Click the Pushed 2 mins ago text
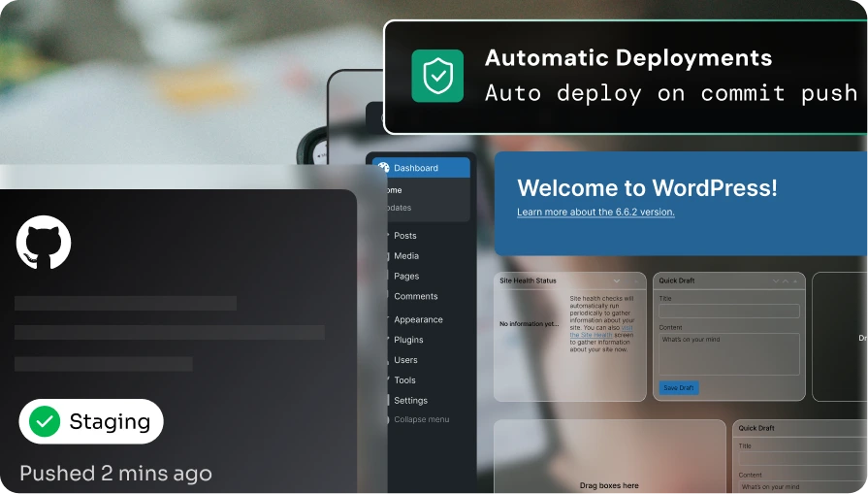This screenshot has width=868, height=494. (115, 474)
